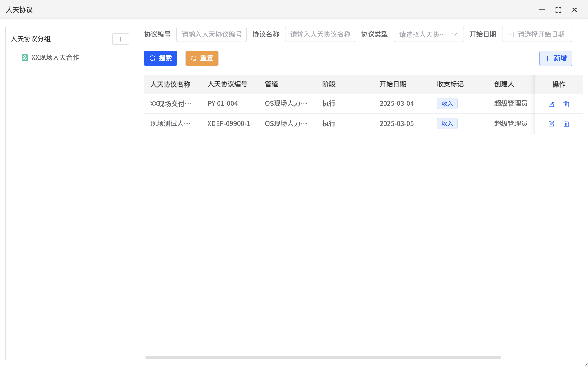Click OS现场人力… in the XDEF-09900-1 row
Image resolution: width=588 pixels, height=366 pixels.
(286, 123)
